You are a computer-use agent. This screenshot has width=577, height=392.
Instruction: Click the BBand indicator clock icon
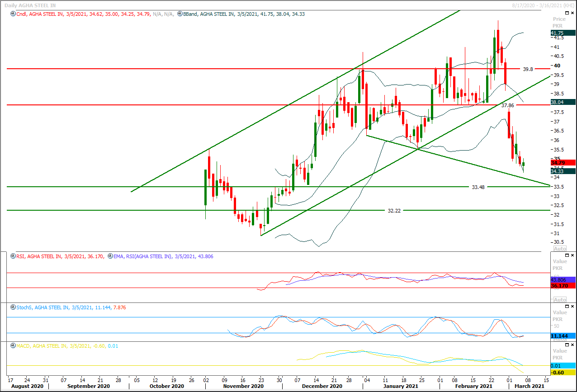coord(180,14)
